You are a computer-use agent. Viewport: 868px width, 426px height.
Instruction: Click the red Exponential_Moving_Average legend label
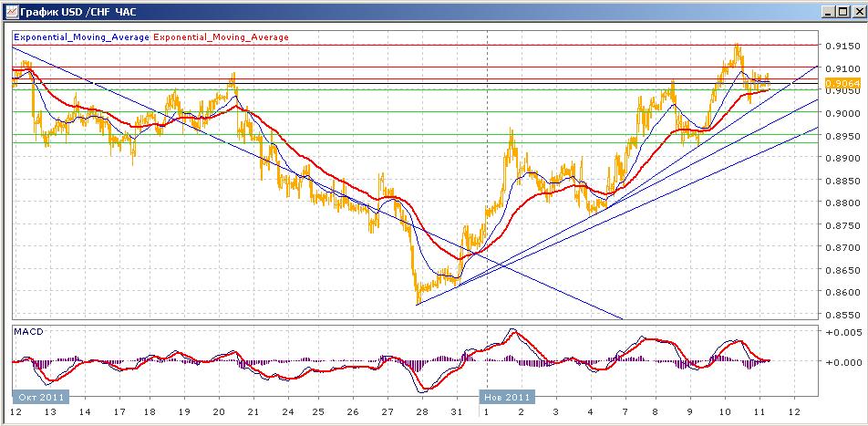[221, 37]
